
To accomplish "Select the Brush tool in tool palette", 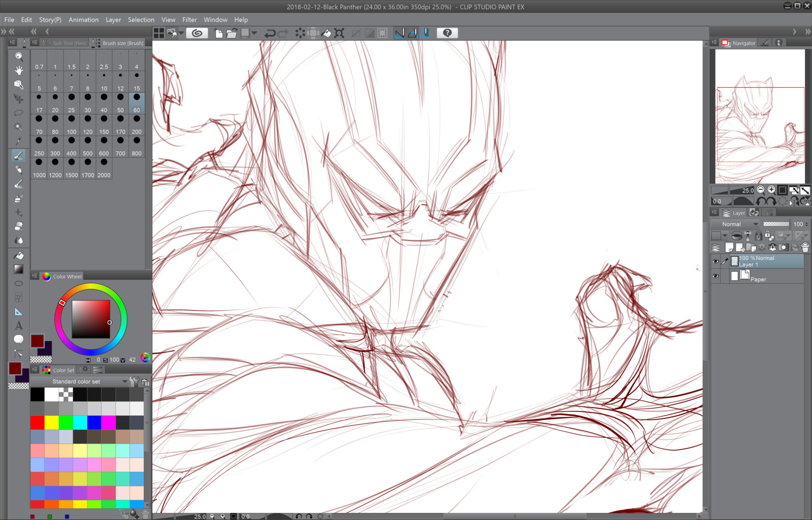I will [19, 155].
